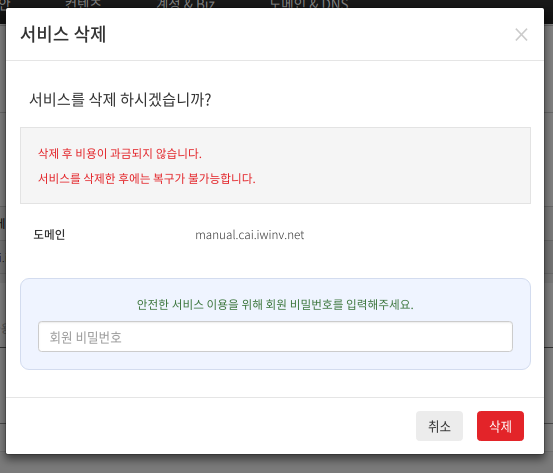The width and height of the screenshot is (553, 473).
Task: Click the cut-off first top menu item
Action: coord(5,4)
